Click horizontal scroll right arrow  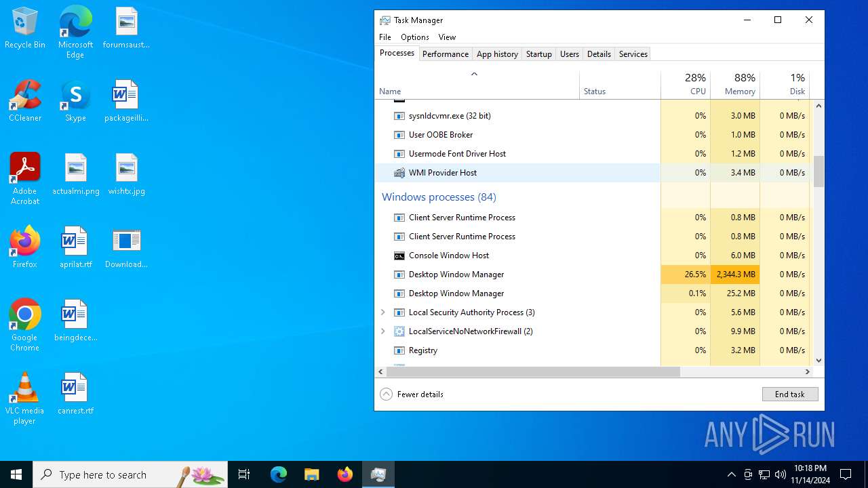(807, 371)
